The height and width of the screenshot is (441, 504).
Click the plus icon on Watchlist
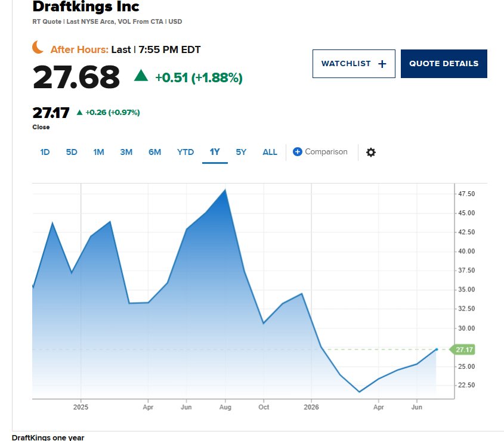click(x=382, y=64)
